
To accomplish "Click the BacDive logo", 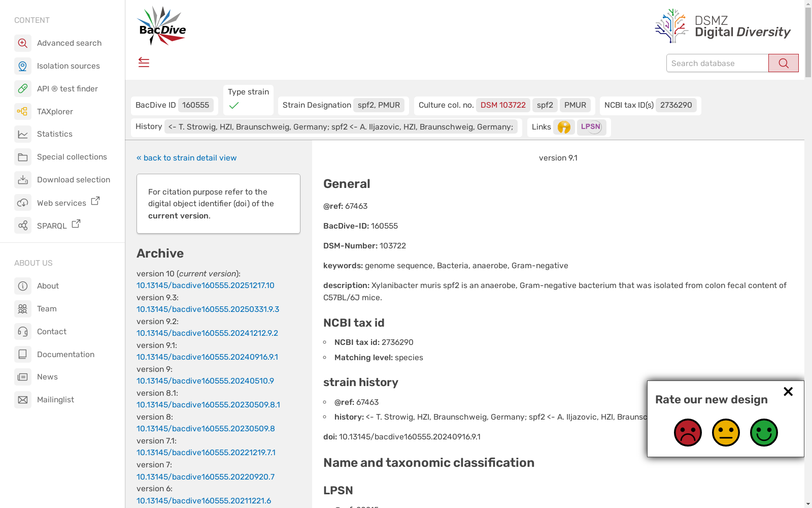I will (161, 26).
